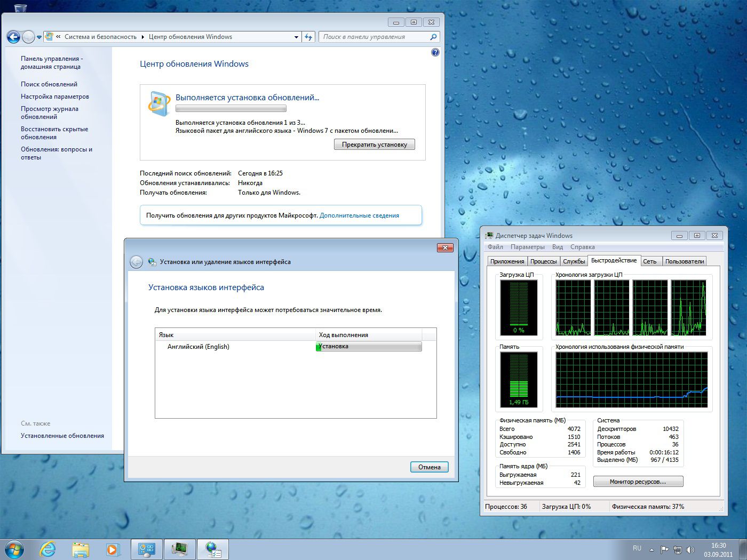
Task: Click the physical memory usage history graph
Action: (x=632, y=380)
